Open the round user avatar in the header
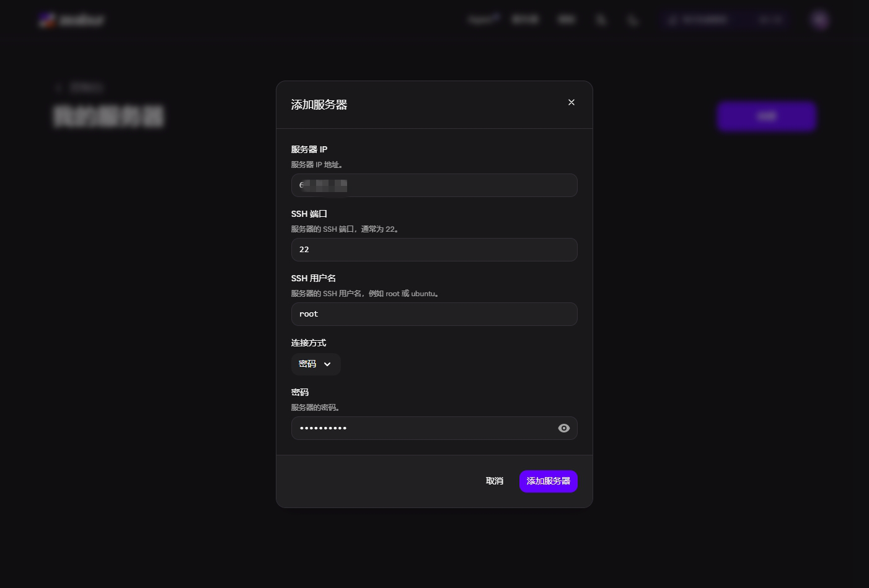 tap(820, 20)
